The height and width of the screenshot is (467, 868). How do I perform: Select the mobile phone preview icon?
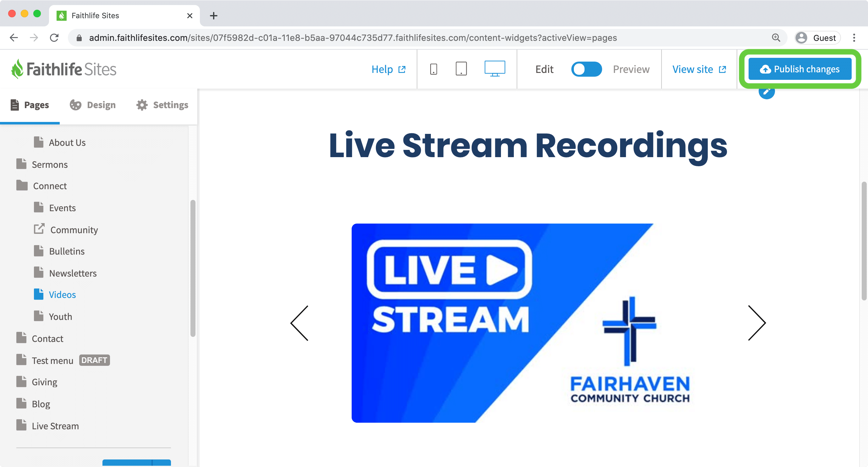[434, 69]
